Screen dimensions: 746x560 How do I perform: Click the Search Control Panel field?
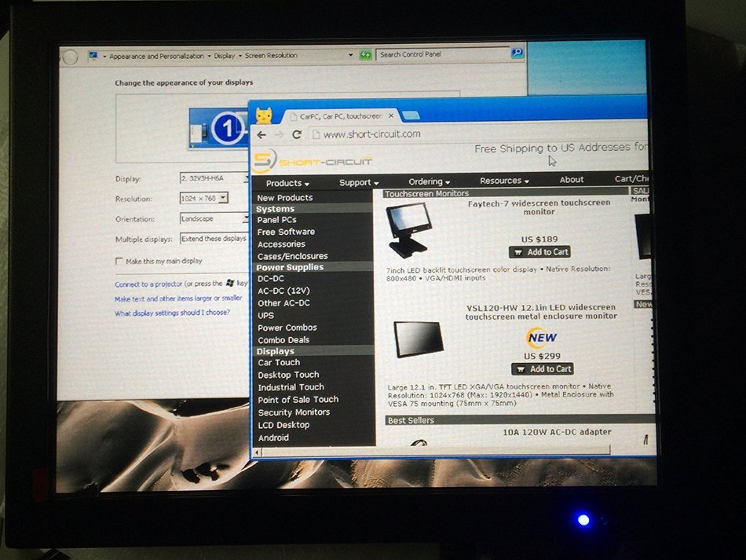point(442,53)
